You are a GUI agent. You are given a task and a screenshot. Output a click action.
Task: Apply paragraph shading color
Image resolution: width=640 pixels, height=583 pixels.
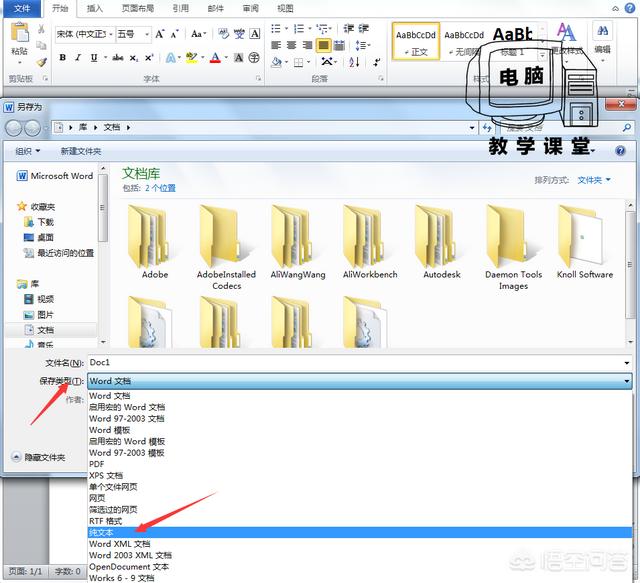276,62
